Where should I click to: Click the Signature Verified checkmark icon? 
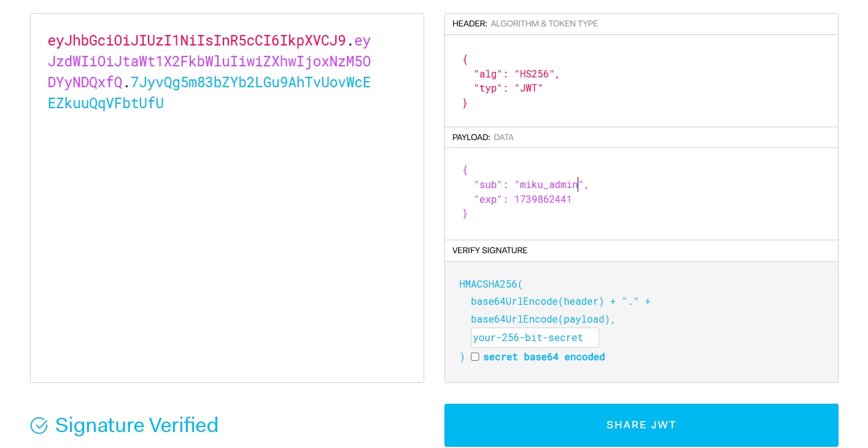[39, 425]
